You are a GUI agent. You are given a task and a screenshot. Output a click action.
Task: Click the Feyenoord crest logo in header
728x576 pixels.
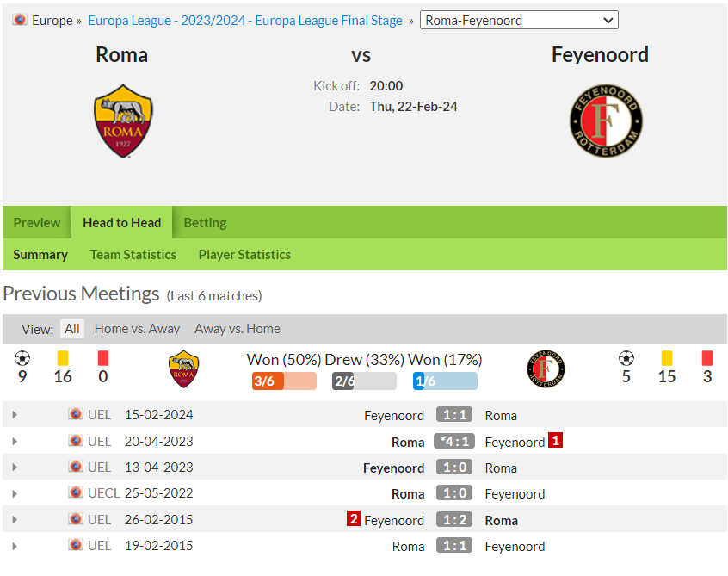click(x=606, y=121)
